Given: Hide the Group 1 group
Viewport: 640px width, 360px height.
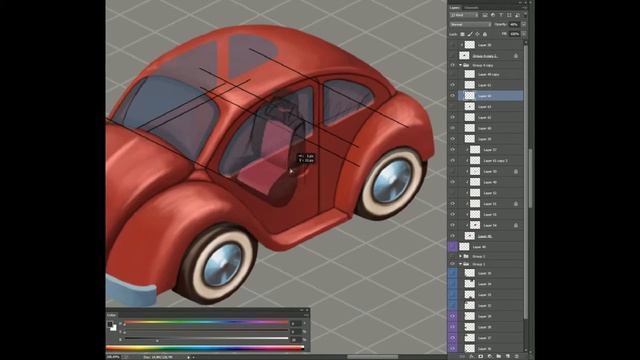Looking at the screenshot, I should [x=453, y=264].
